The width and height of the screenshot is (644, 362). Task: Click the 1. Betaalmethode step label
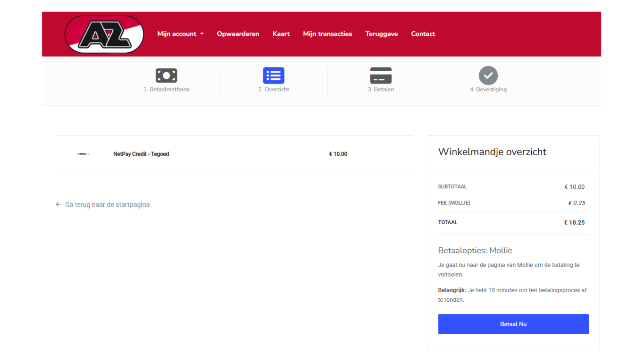click(x=166, y=89)
